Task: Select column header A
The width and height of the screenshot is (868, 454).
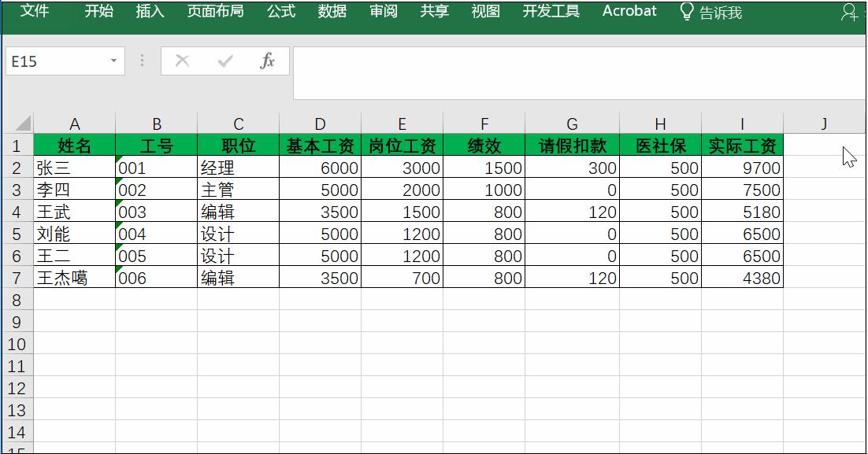Action: [75, 124]
